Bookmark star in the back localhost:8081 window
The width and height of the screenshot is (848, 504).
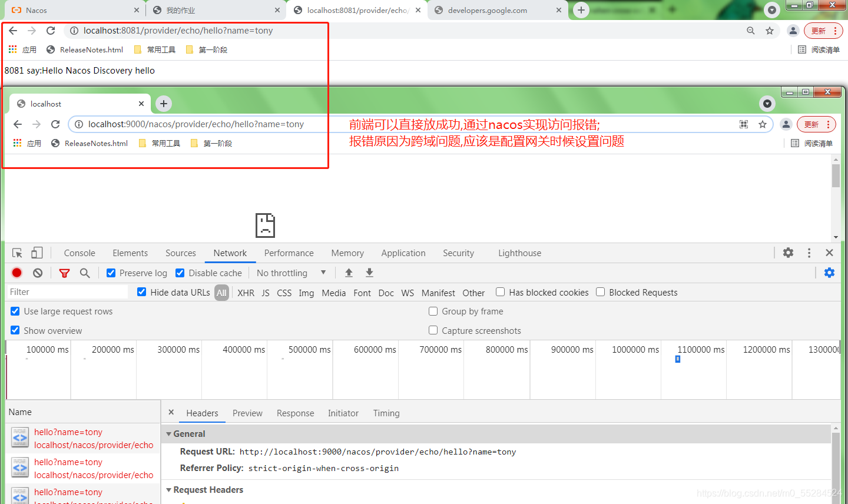pyautogui.click(x=770, y=31)
